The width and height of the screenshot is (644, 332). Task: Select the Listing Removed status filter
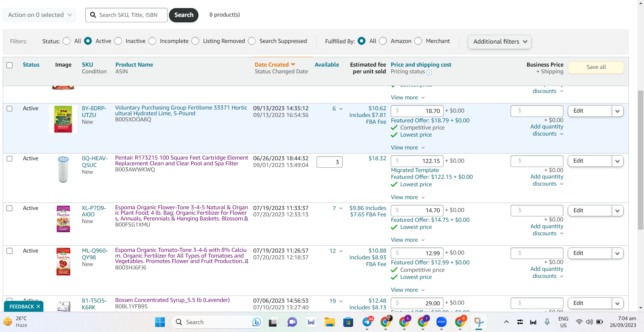click(x=195, y=41)
